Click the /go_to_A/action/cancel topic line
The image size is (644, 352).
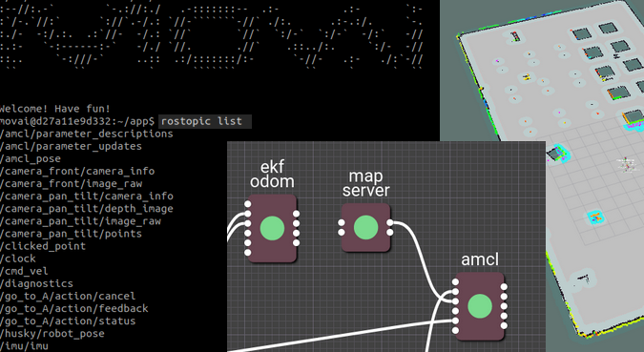(68, 296)
